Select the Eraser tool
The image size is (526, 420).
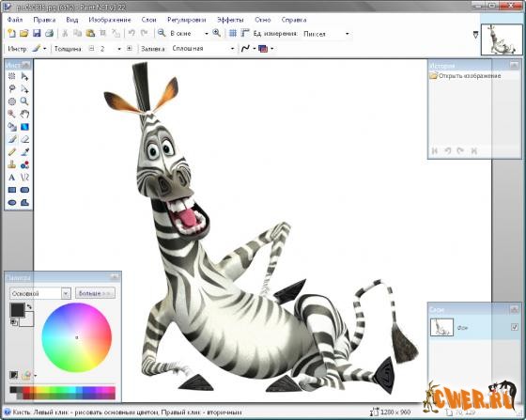coord(24,139)
